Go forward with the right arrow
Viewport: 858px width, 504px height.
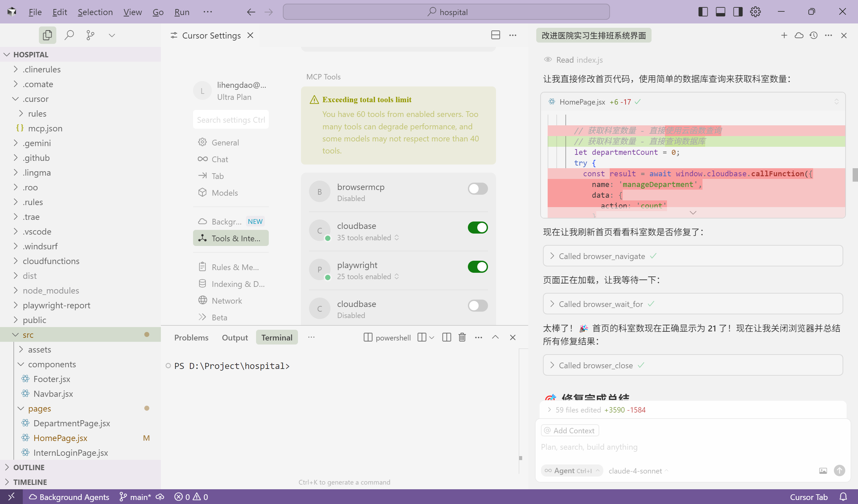pyautogui.click(x=269, y=12)
